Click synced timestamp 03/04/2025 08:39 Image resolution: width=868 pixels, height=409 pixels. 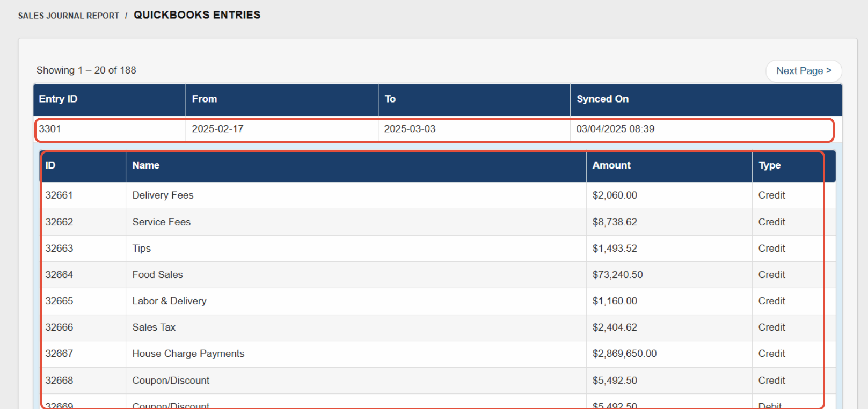click(615, 129)
